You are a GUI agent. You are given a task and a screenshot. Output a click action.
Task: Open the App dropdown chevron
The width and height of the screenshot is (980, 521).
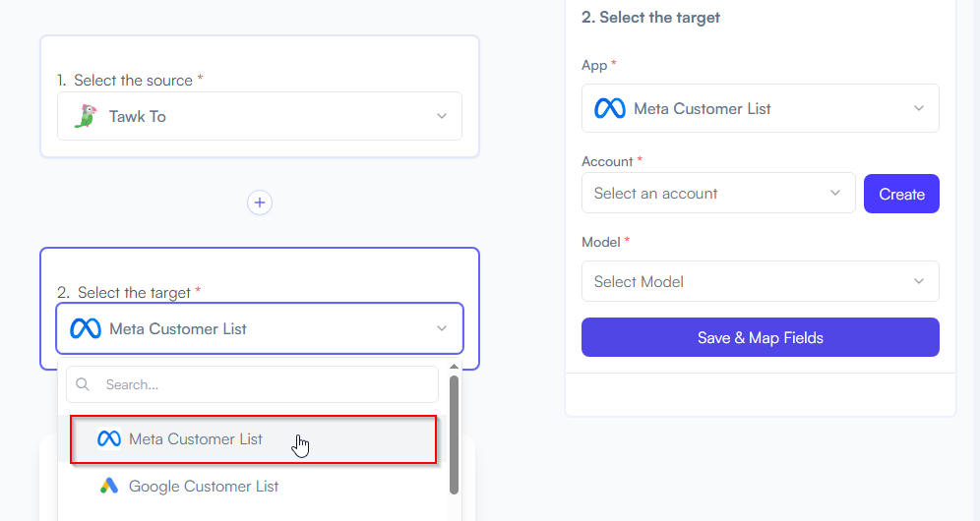(x=919, y=108)
